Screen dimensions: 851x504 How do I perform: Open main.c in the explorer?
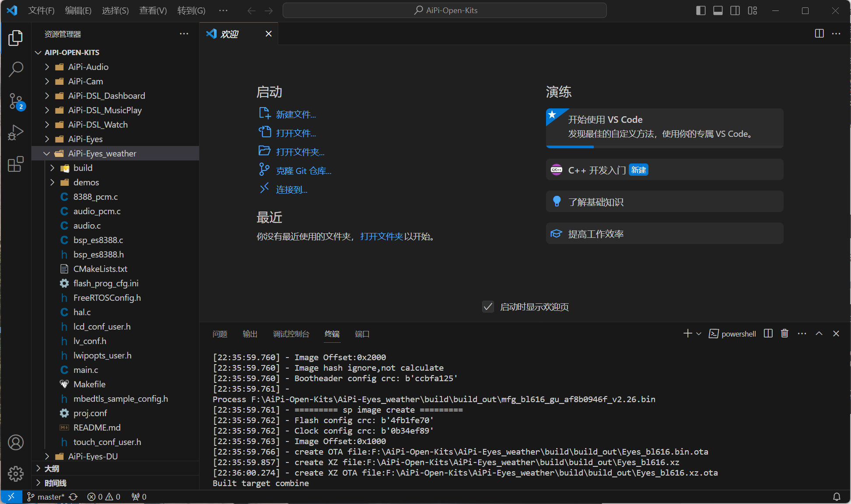pos(85,370)
